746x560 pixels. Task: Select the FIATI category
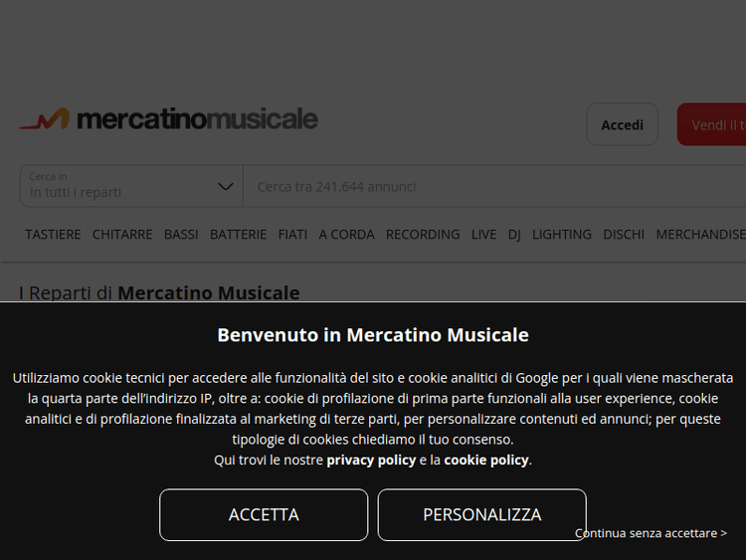click(292, 235)
